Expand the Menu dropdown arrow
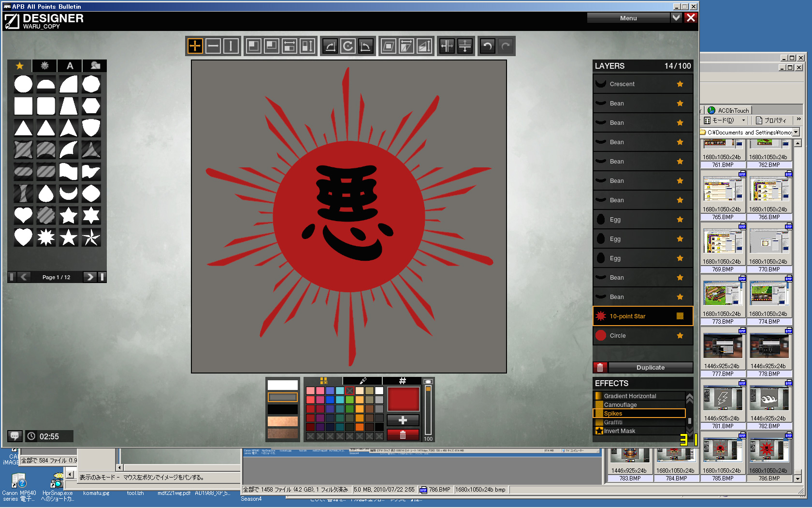Screen dimensions: 812x508 (676, 18)
